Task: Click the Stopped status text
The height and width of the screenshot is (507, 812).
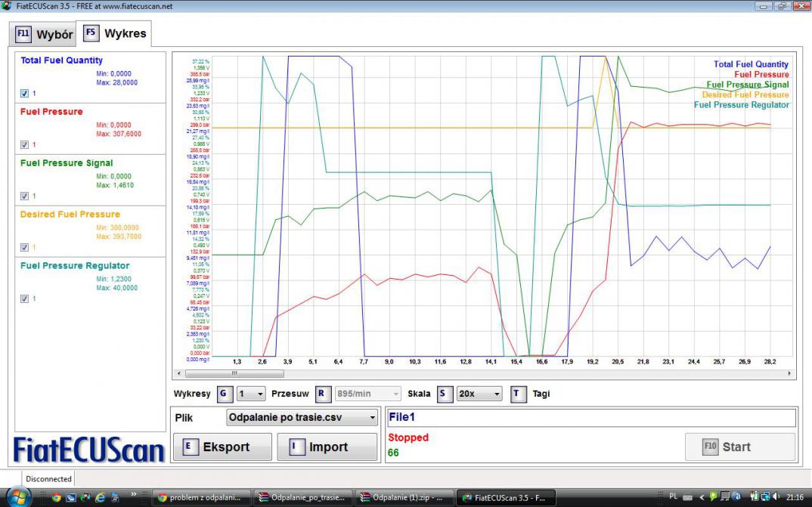Action: (408, 437)
